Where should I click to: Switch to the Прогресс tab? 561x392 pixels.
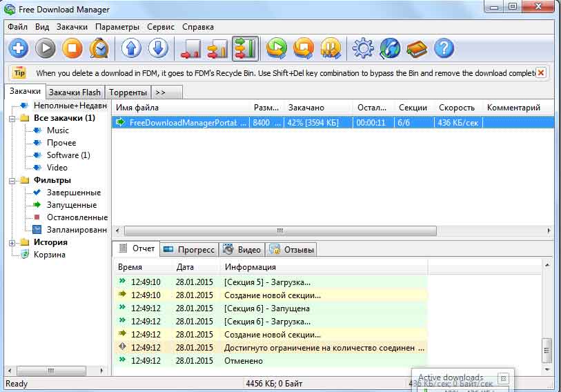pyautogui.click(x=189, y=250)
